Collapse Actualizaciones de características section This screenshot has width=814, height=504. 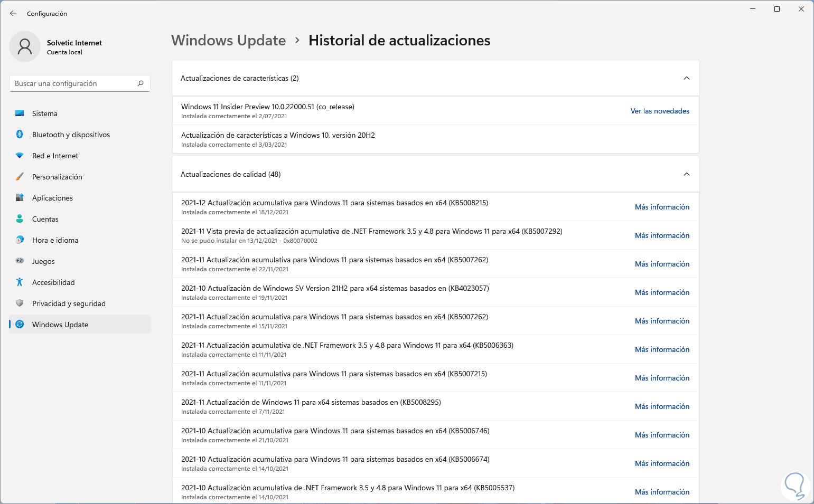click(687, 78)
